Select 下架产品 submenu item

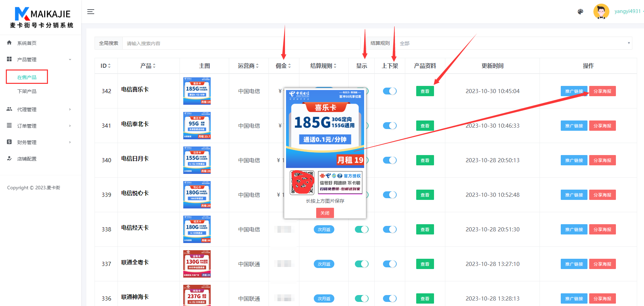27,91
